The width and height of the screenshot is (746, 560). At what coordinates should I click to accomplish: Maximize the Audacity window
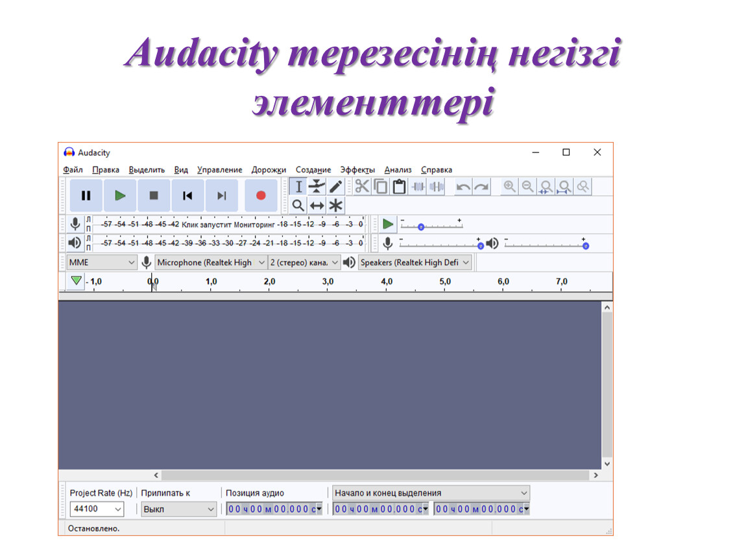click(x=566, y=152)
